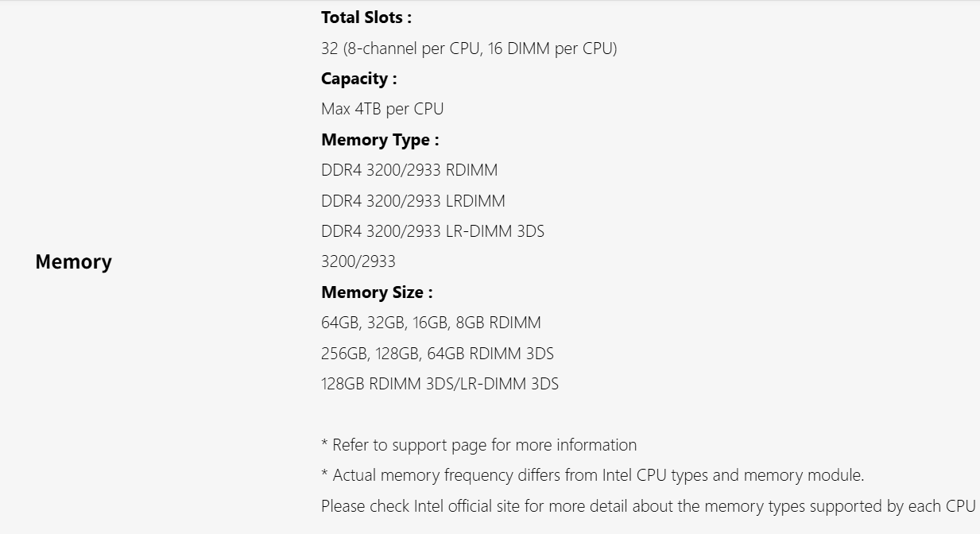Click the DDR4 3200/2933 LRDIMM line
The image size is (980, 534).
point(413,201)
